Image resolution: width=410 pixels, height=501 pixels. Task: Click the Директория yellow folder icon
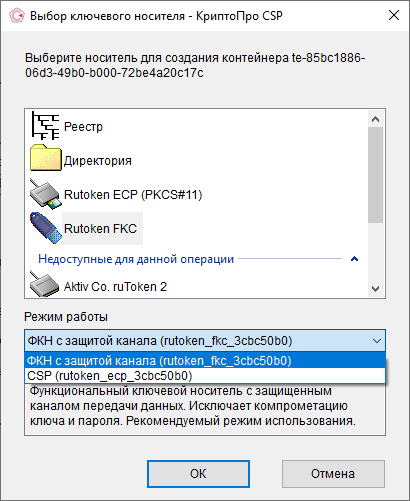(x=45, y=158)
